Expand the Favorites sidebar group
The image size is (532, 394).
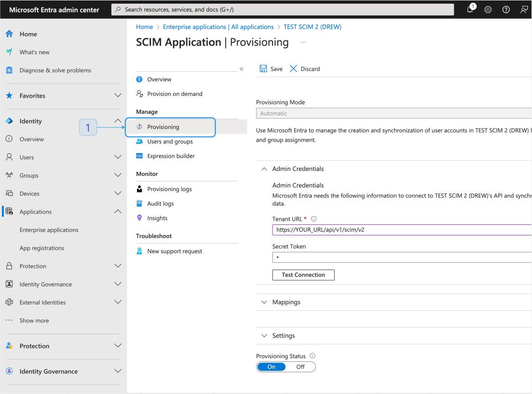(x=118, y=96)
